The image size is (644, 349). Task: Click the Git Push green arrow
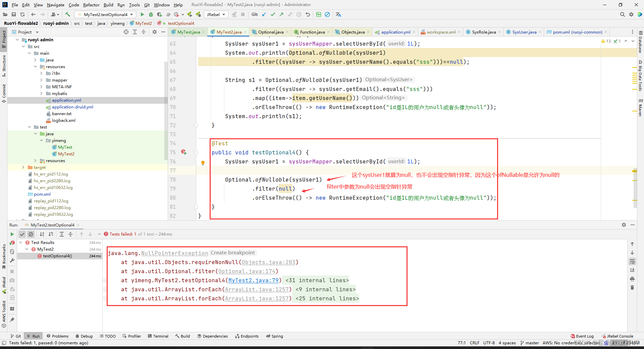click(281, 14)
